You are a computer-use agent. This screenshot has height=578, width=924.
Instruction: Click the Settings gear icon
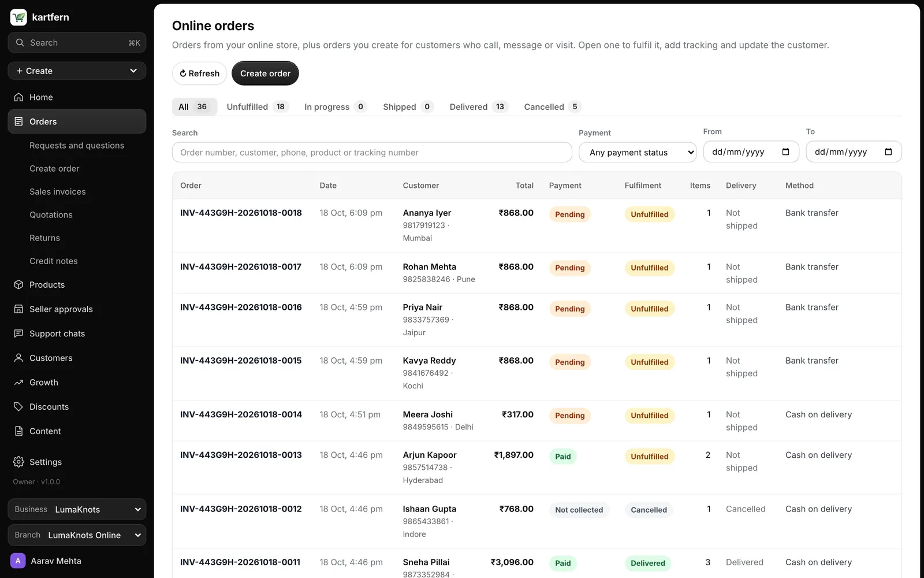tap(18, 462)
